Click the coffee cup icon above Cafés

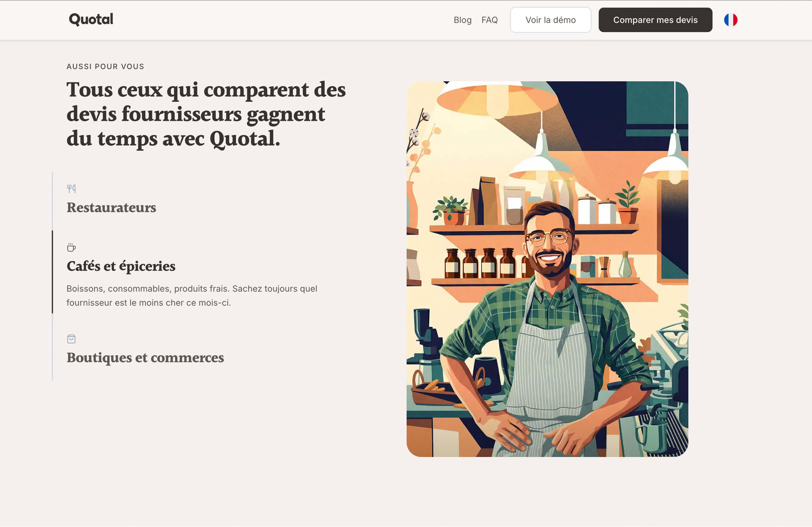[x=71, y=247]
